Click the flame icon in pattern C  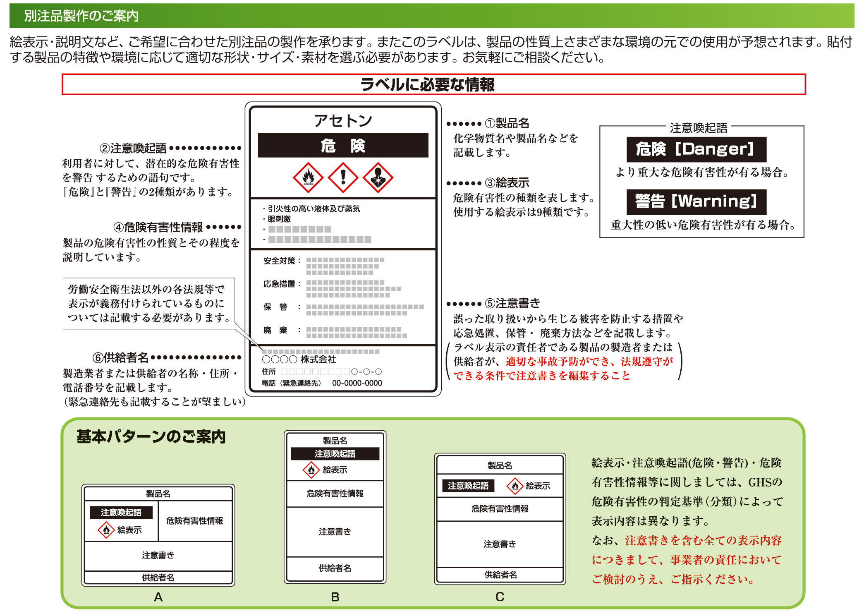(x=515, y=486)
